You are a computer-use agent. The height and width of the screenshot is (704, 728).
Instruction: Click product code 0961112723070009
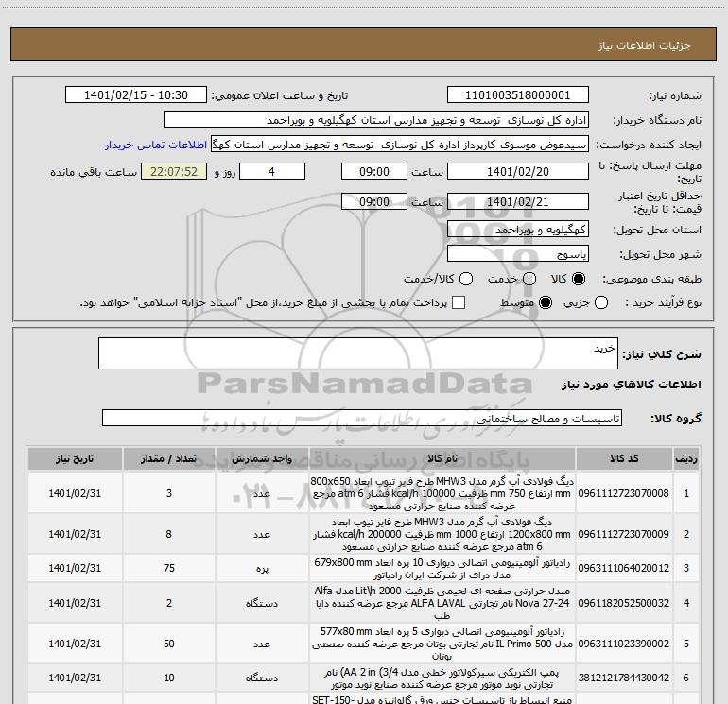[624, 534]
